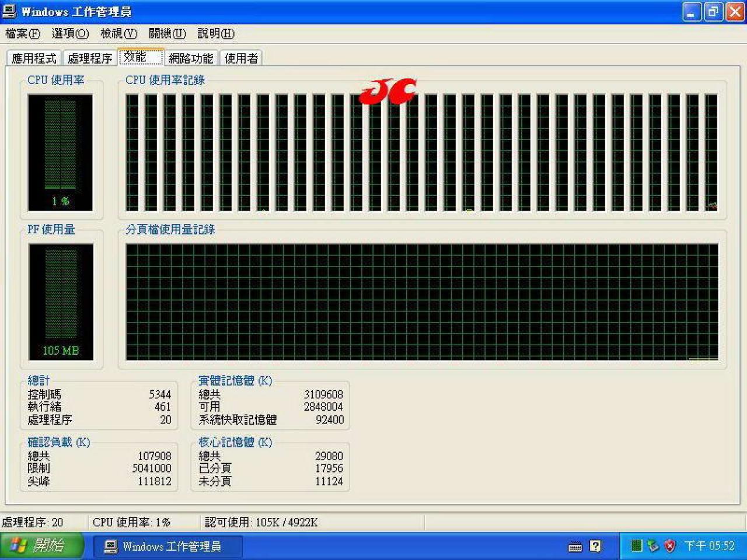Switch to the 應用程式 tab

coord(34,58)
